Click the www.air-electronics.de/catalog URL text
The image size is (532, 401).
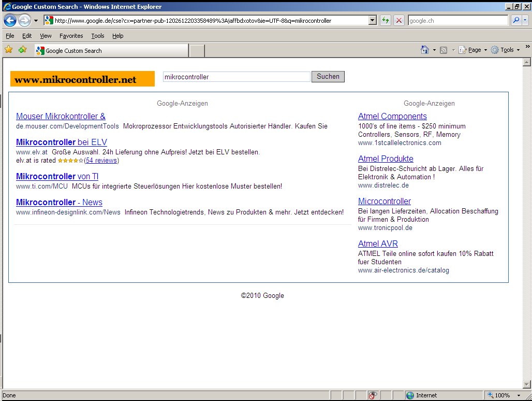tap(404, 270)
